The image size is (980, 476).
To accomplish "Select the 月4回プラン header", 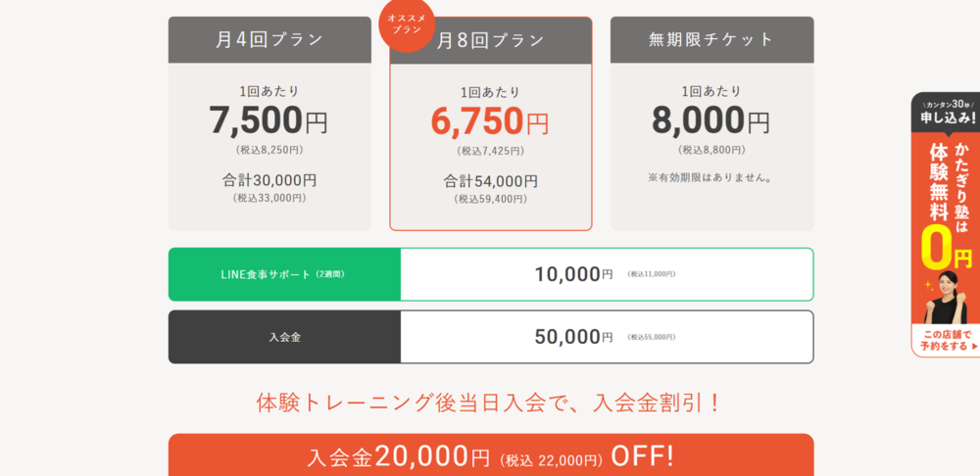I will (x=269, y=40).
